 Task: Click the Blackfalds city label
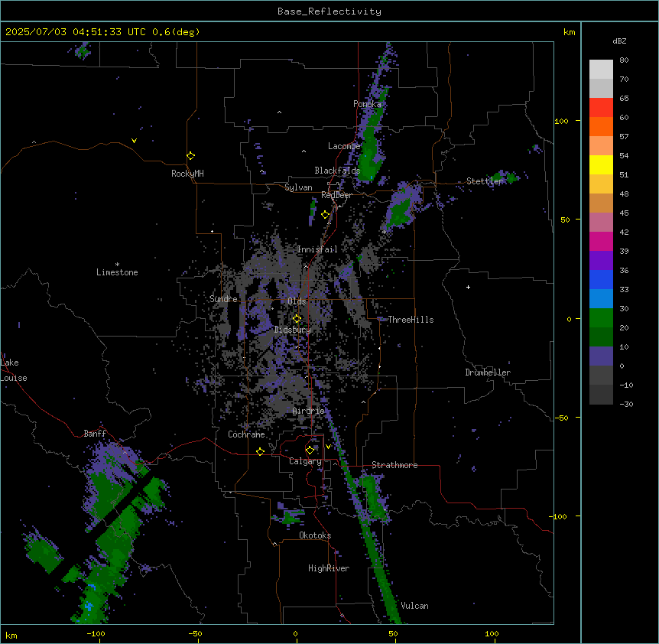(x=337, y=171)
